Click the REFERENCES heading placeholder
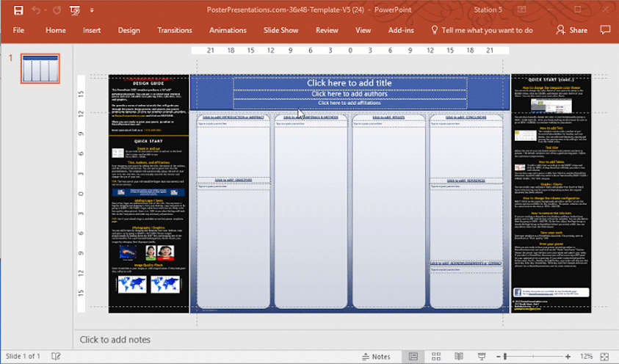 (x=466, y=181)
